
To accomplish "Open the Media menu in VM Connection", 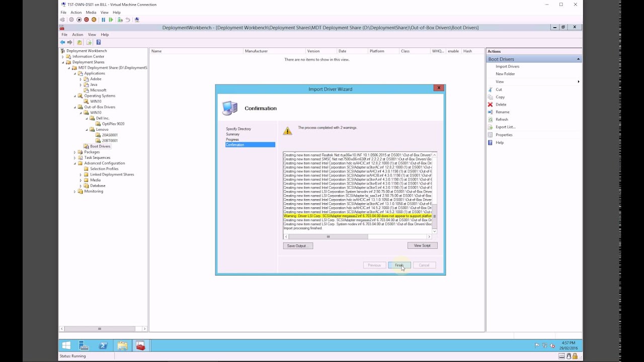I will tap(91, 12).
